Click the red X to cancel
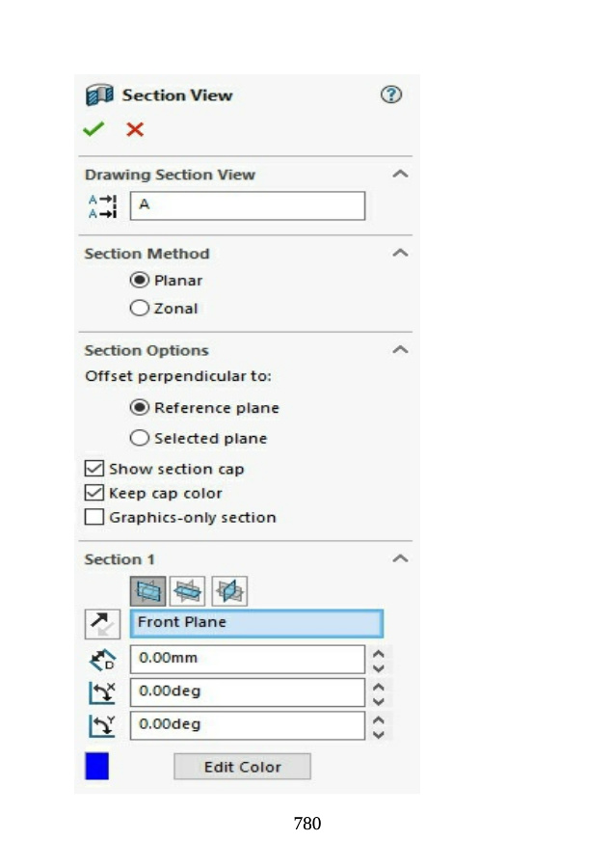The height and width of the screenshot is (868, 613). [135, 129]
